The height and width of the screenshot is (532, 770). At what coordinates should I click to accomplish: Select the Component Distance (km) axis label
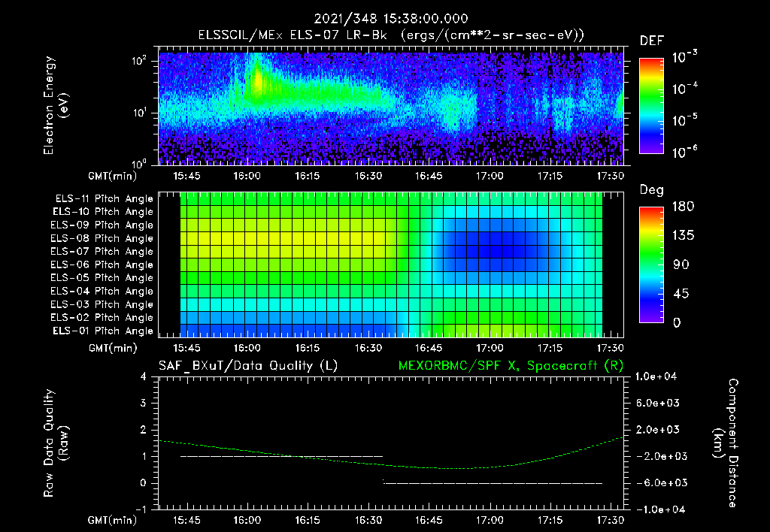point(726,443)
